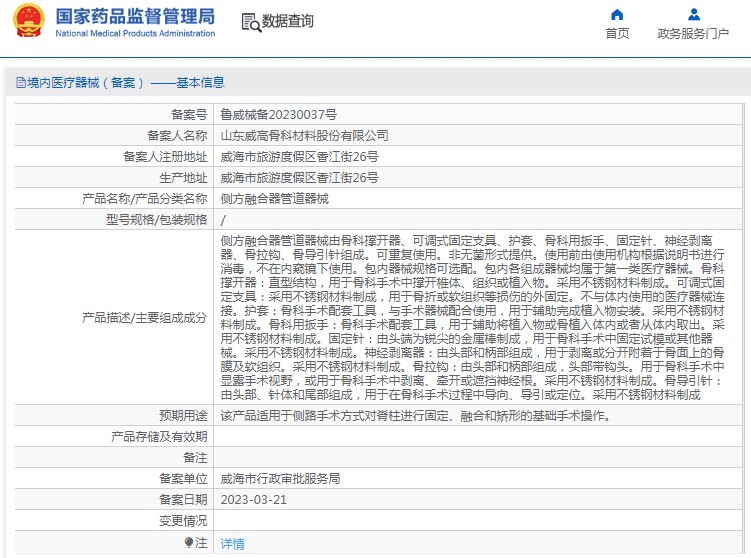
Task: Click National Medical Products Administration subtitle
Action: [135, 33]
